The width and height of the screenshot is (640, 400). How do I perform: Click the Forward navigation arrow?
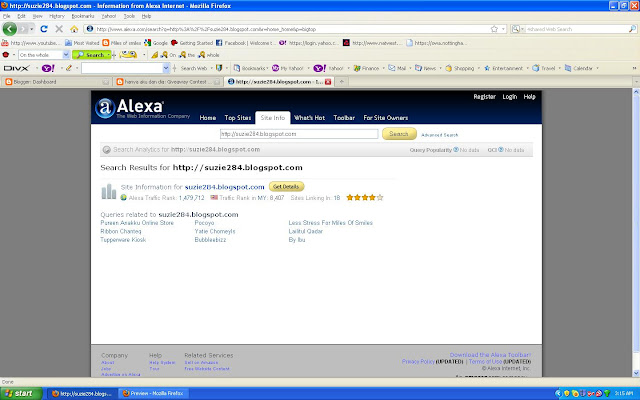coord(23,29)
